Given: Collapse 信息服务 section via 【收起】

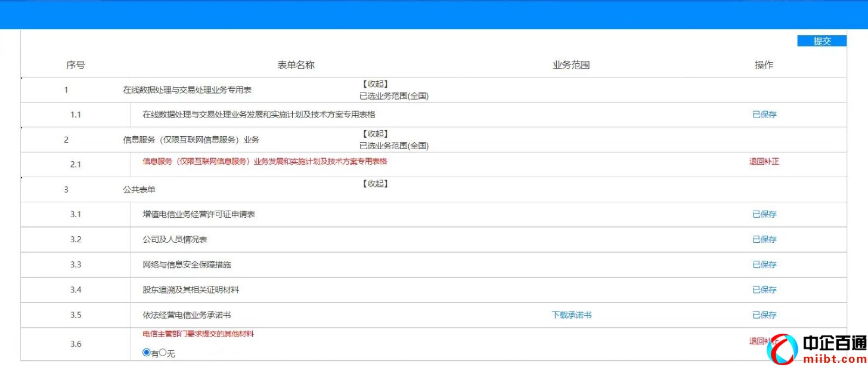Looking at the screenshot, I should (x=375, y=134).
